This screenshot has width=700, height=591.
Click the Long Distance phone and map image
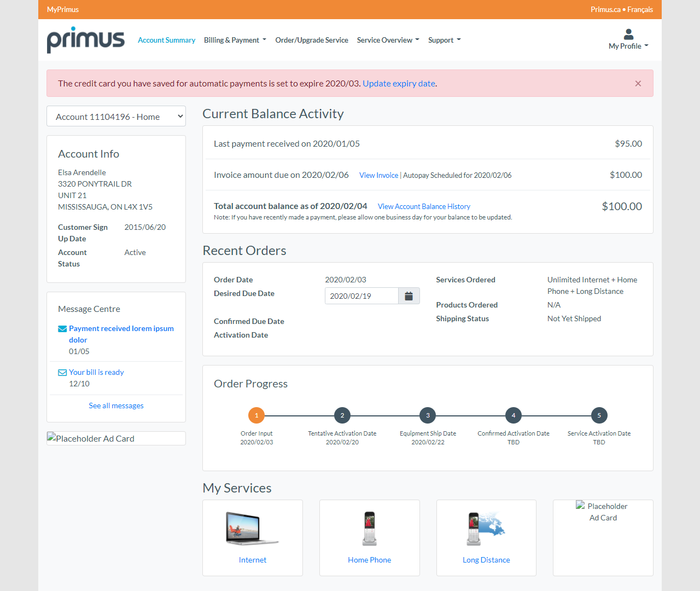[486, 528]
